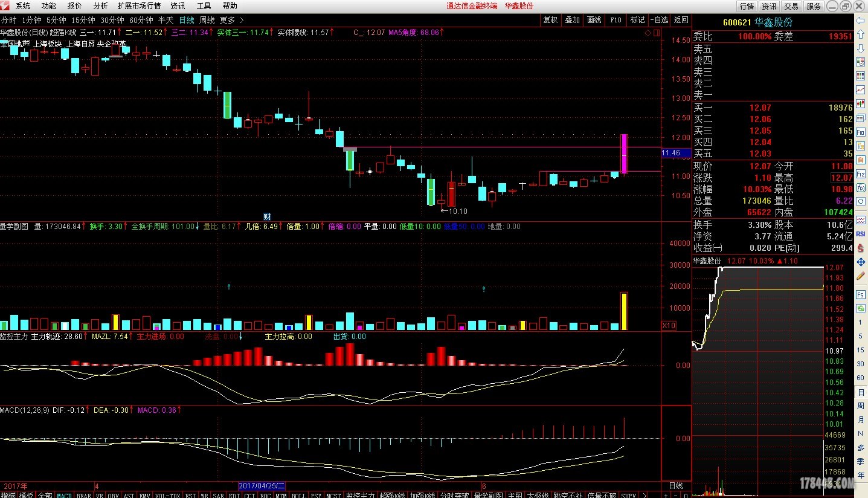The image size is (868, 498).
Task: Click the red dollar sign sidebar icon
Action: tap(861, 247)
